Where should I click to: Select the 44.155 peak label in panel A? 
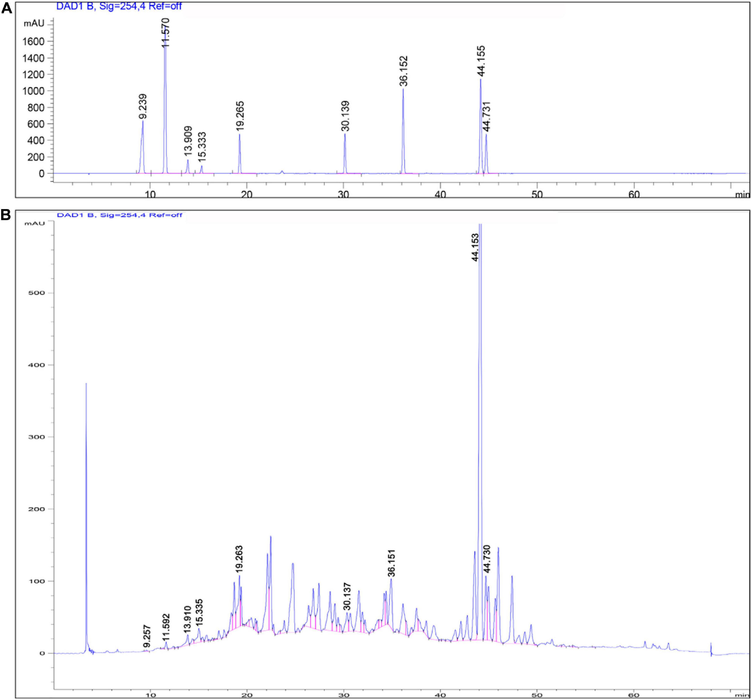(x=481, y=61)
